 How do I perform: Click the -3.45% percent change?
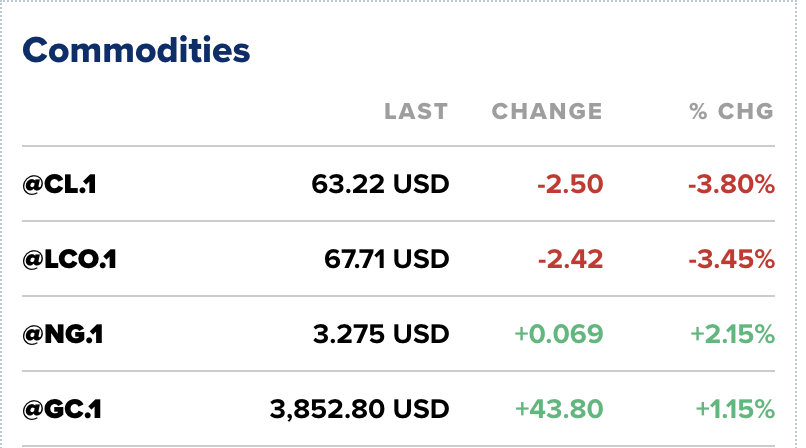731,259
